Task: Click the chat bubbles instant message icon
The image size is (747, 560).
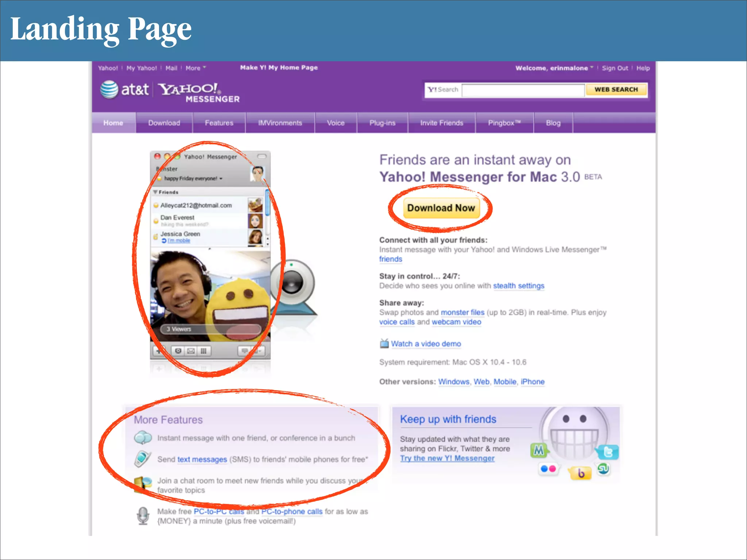Action: [x=143, y=437]
